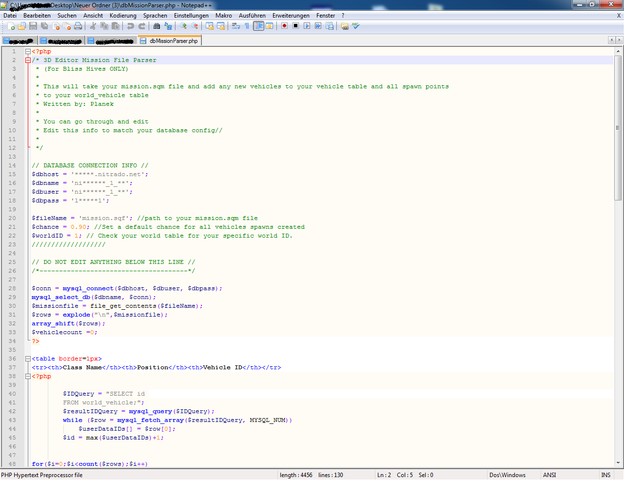Select the dbMissionParser.php tab
Image resolution: width=624 pixels, height=480 pixels.
(170, 41)
